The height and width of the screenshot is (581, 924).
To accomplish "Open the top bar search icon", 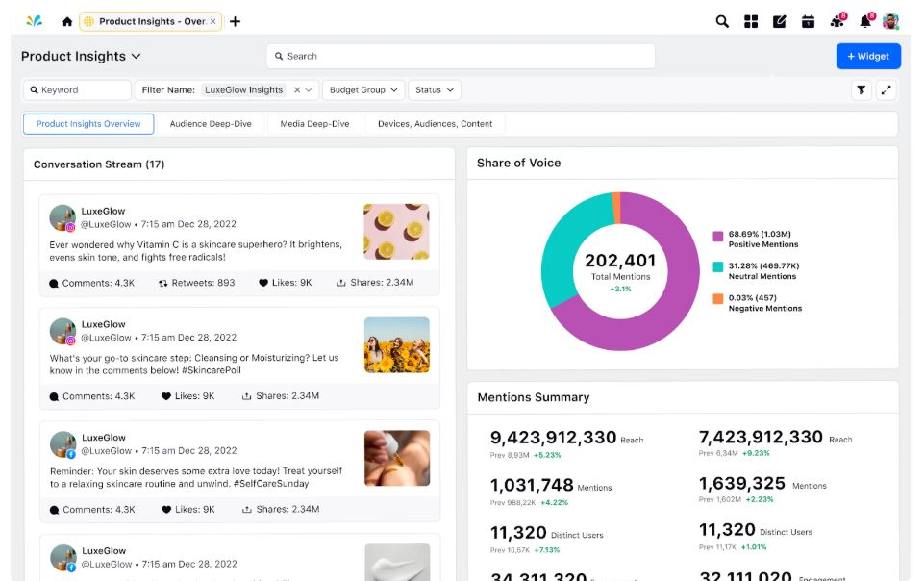I will 722,22.
